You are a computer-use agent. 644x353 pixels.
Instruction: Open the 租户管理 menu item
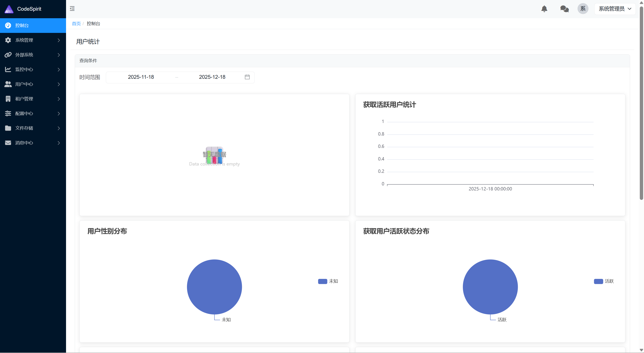click(33, 99)
